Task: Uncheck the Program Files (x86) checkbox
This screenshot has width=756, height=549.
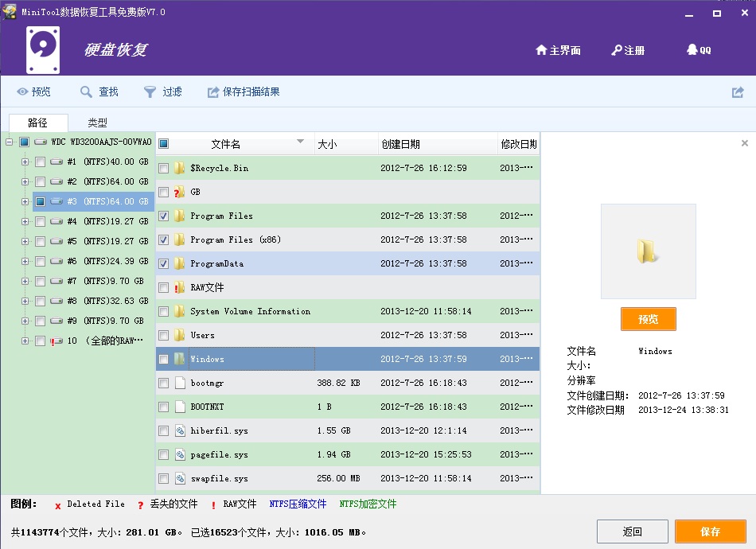Action: (164, 240)
